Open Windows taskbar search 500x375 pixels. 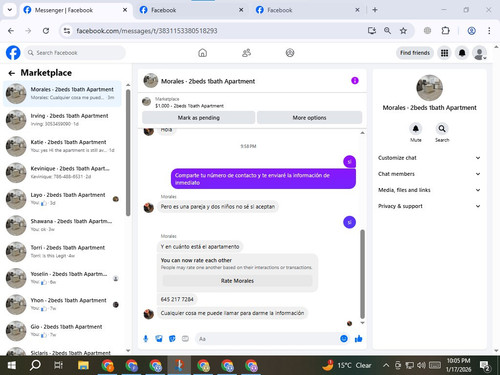35,365
